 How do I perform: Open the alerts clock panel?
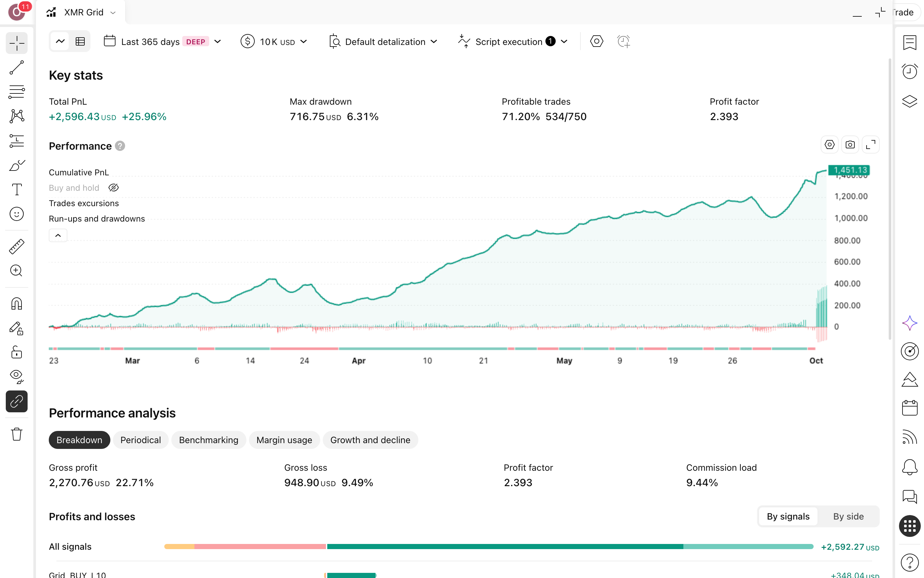click(x=910, y=71)
